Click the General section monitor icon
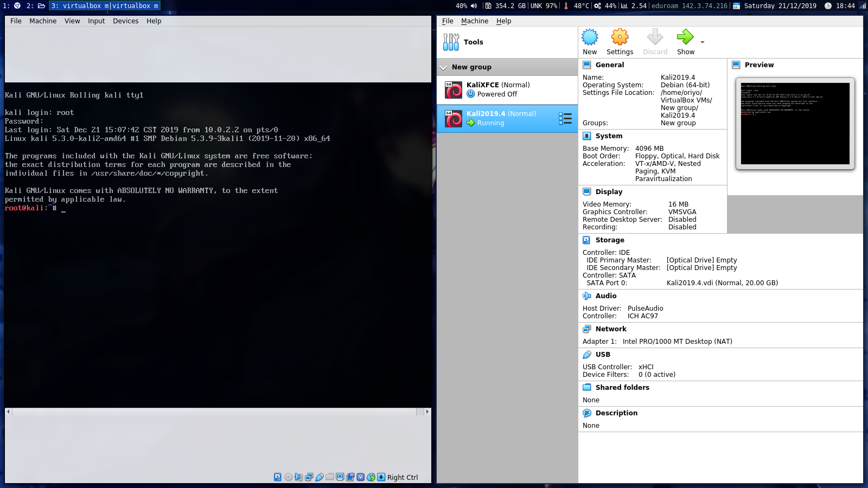The image size is (868, 488). [586, 65]
